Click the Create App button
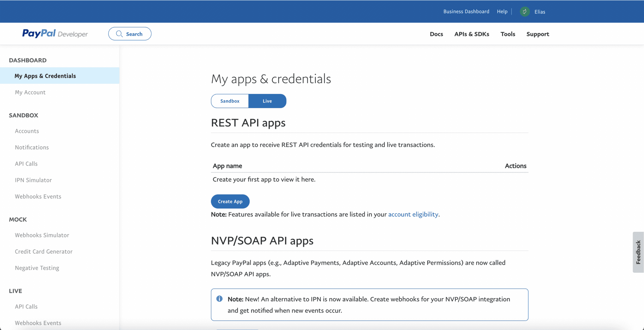The height and width of the screenshot is (330, 644). [x=230, y=202]
